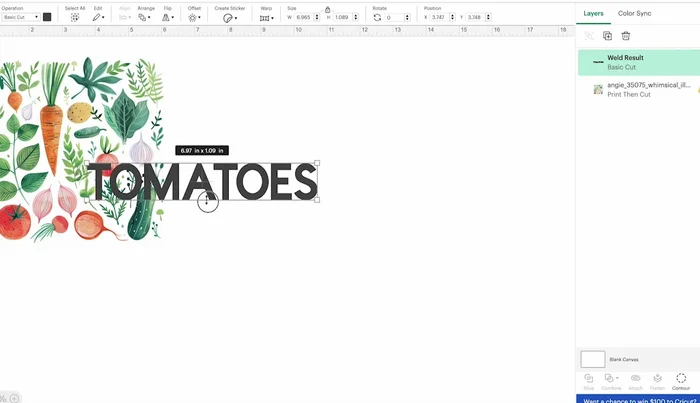
Task: Click the width W size field
Action: click(x=304, y=17)
